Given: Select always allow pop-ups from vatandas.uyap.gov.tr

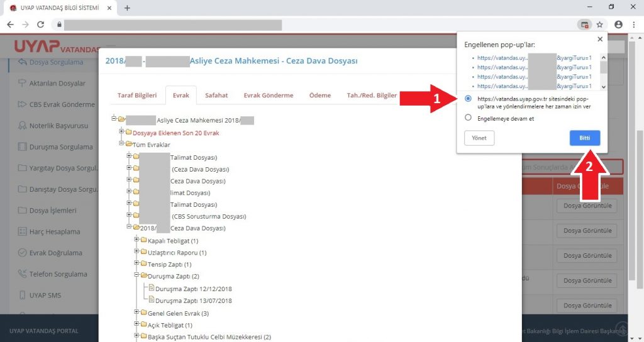Looking at the screenshot, I should [468, 99].
